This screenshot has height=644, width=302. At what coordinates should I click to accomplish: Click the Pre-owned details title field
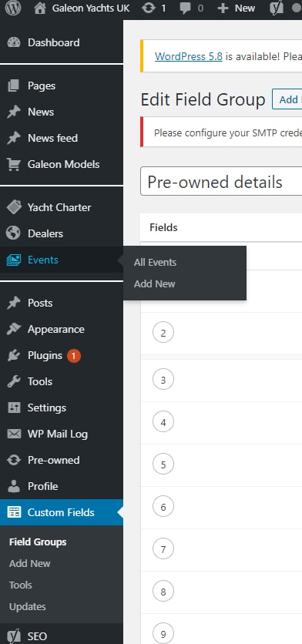point(221,181)
